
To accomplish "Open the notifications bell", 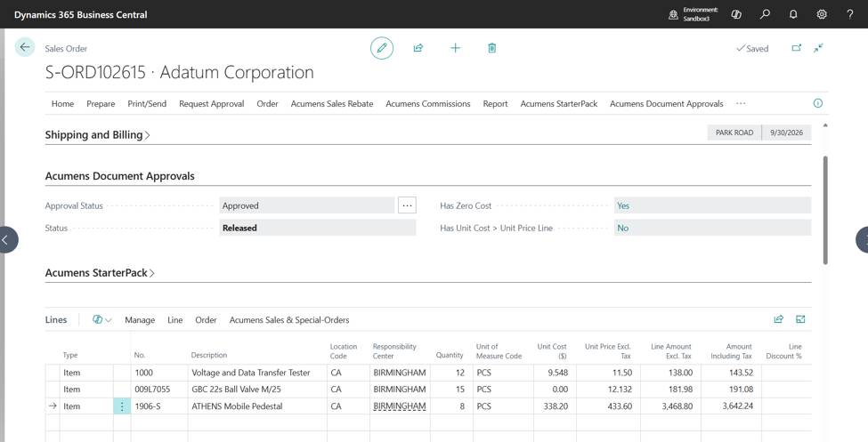I will pos(793,14).
